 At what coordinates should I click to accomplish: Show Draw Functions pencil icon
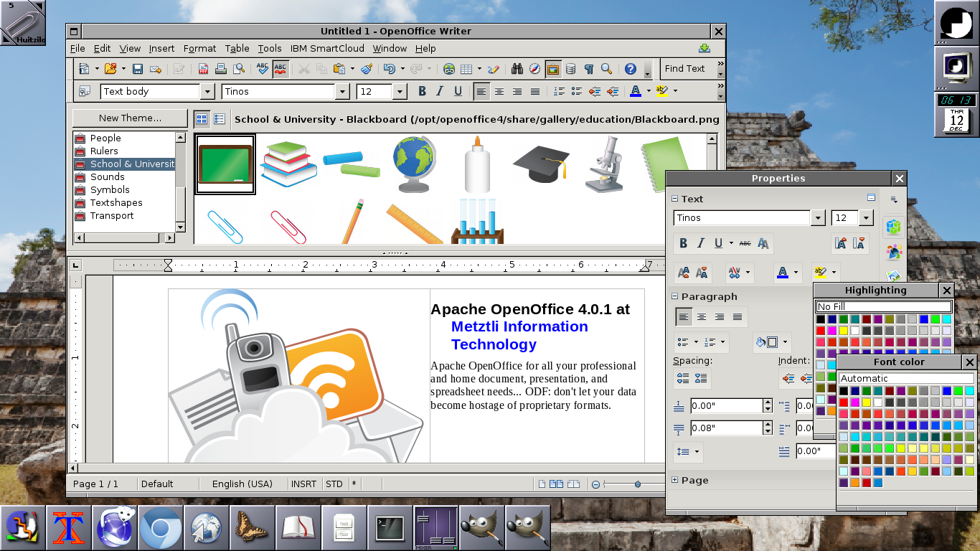pos(493,69)
